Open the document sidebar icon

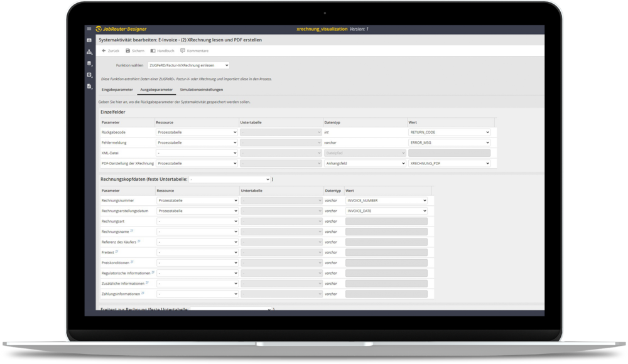click(x=89, y=87)
